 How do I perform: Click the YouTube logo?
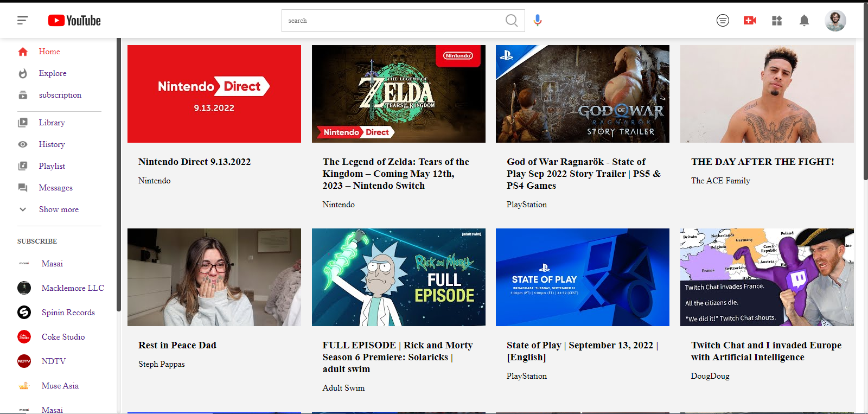(x=74, y=21)
